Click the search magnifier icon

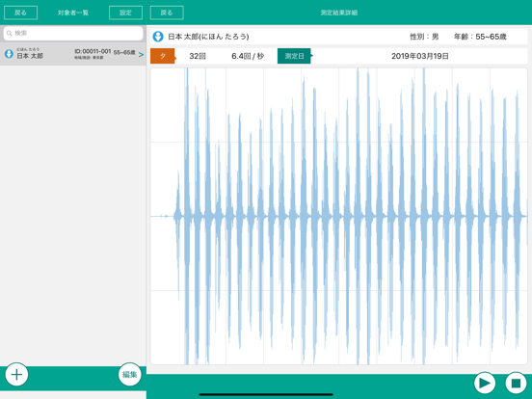pos(10,33)
